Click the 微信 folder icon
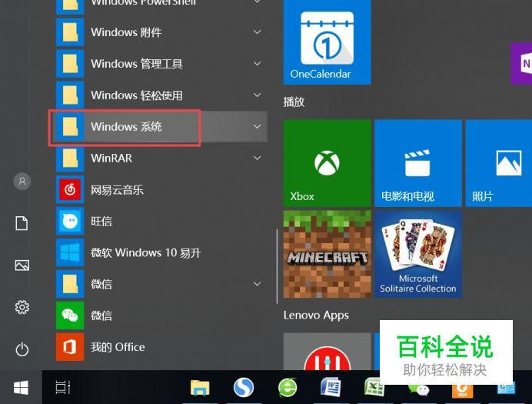Viewport: 532px width, 404px height. point(70,284)
